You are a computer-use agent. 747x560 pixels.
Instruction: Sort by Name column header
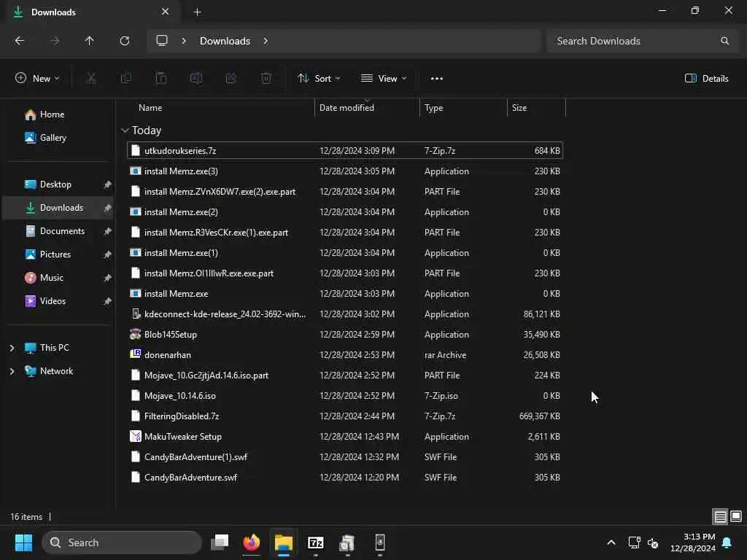150,108
